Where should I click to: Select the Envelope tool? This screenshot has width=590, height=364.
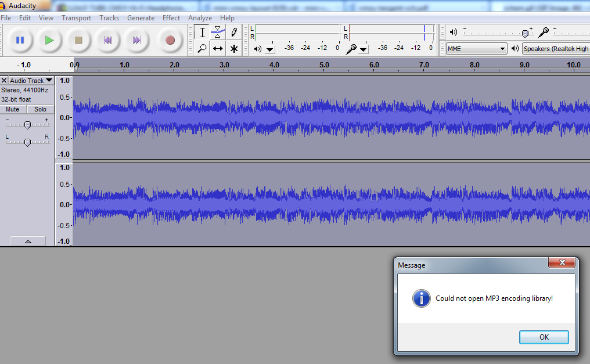click(218, 33)
